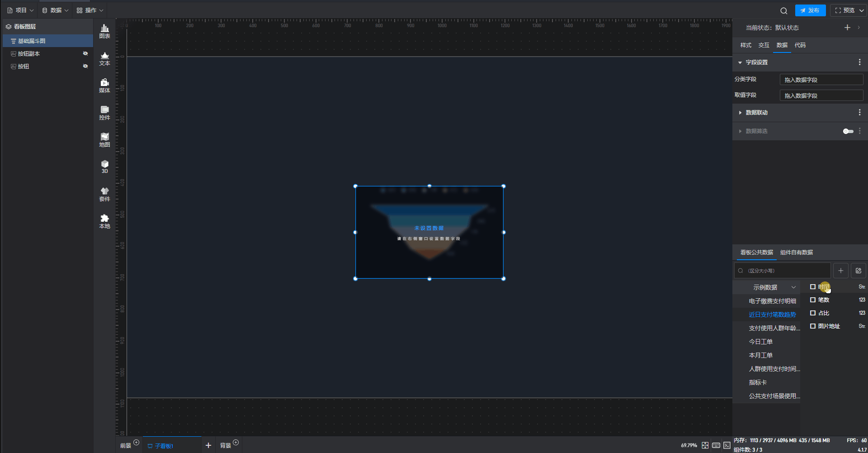868x453 pixels.
Task: Open the 项目 dropdown menu
Action: pos(20,10)
